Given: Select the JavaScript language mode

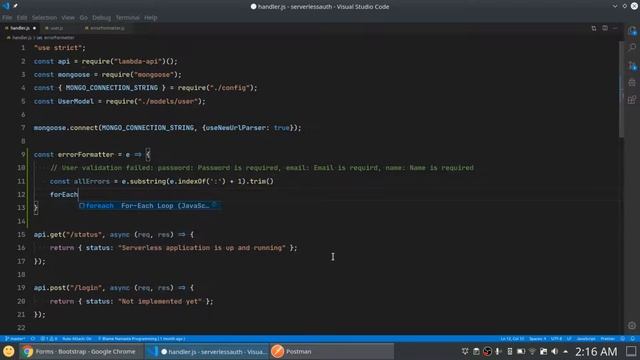Looking at the screenshot, I should (586, 339).
